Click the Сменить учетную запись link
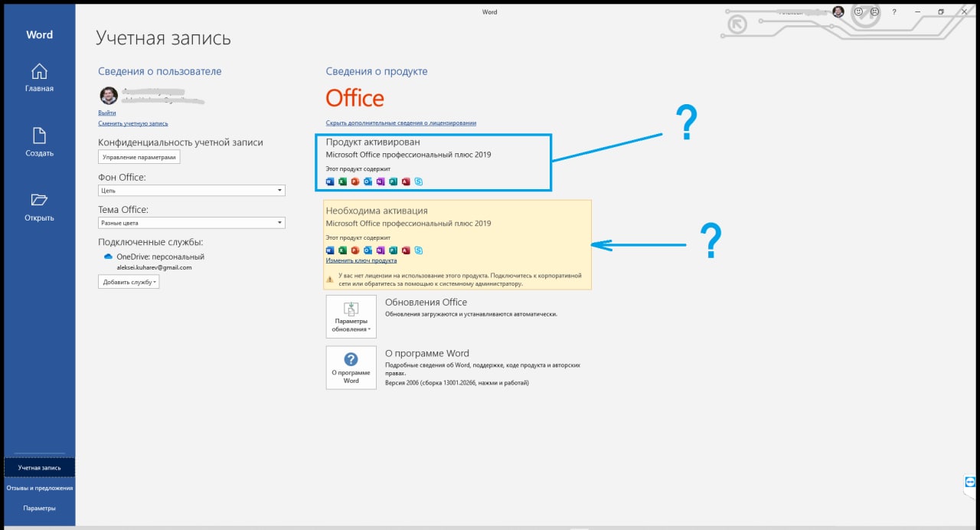This screenshot has width=980, height=530. click(x=133, y=123)
